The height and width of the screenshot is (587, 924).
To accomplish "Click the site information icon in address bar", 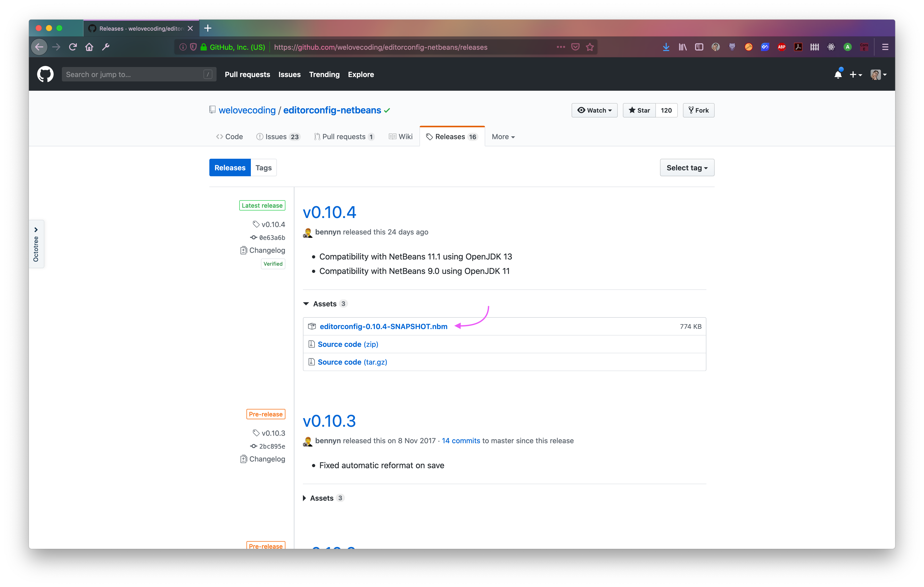I will coord(183,47).
